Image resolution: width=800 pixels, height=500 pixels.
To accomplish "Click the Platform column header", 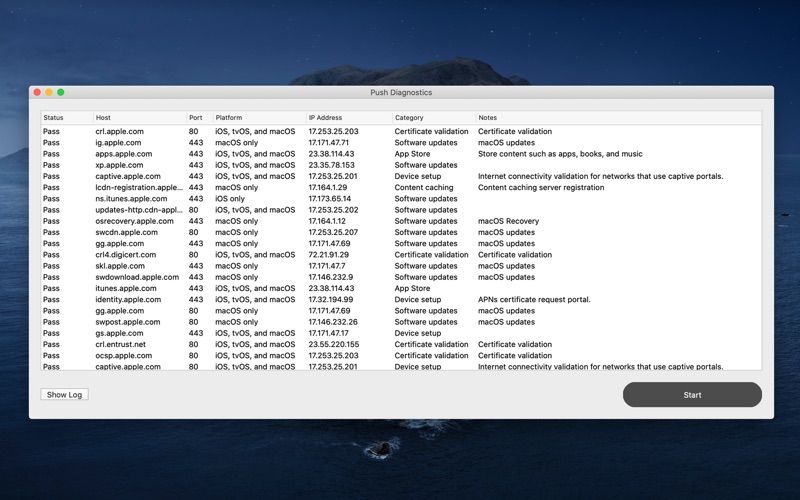I will pyautogui.click(x=259, y=117).
